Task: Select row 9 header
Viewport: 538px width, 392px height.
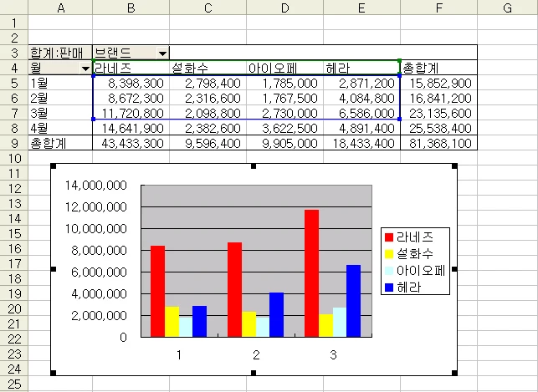Action: (x=13, y=143)
